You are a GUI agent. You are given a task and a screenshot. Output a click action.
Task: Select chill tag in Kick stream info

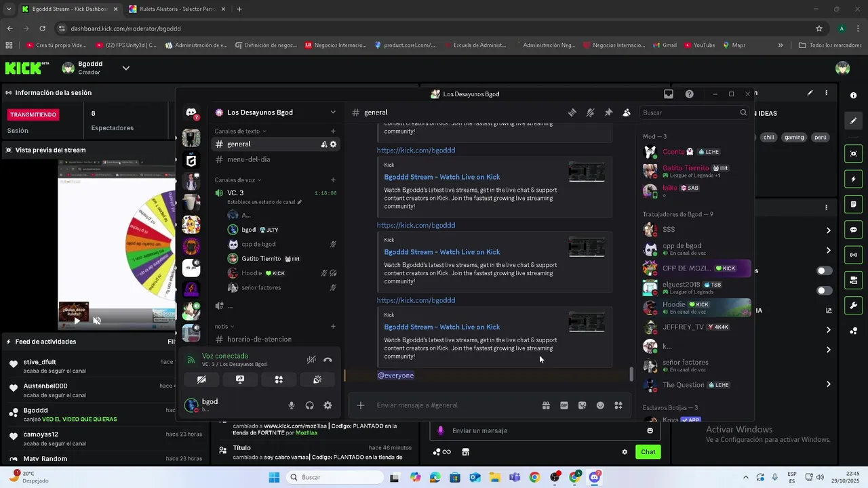pyautogui.click(x=768, y=138)
